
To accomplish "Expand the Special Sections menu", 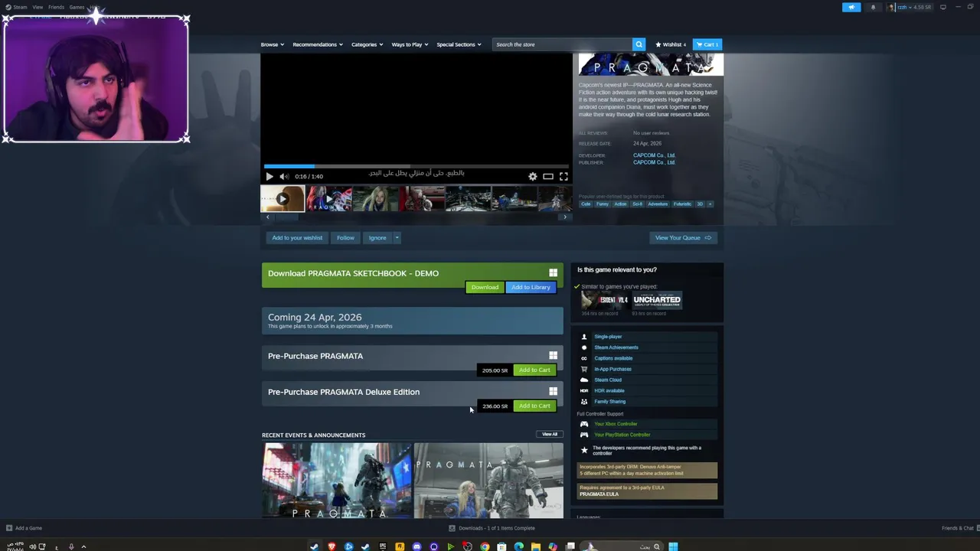I will (459, 44).
